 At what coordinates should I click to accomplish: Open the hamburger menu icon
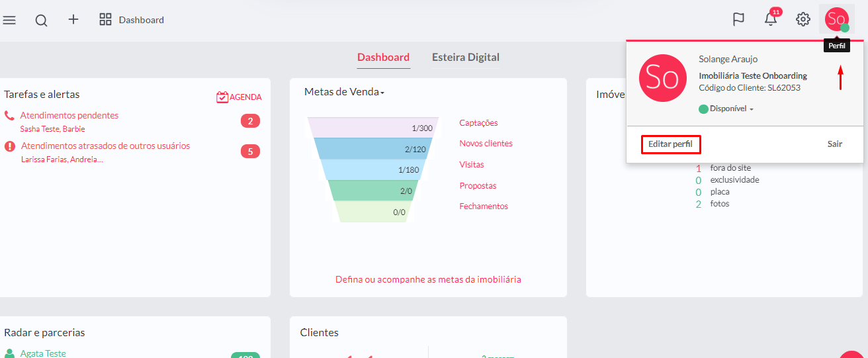[x=9, y=20]
